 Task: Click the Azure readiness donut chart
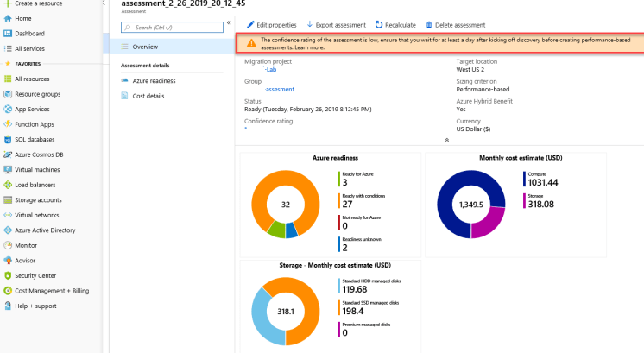[x=286, y=205]
